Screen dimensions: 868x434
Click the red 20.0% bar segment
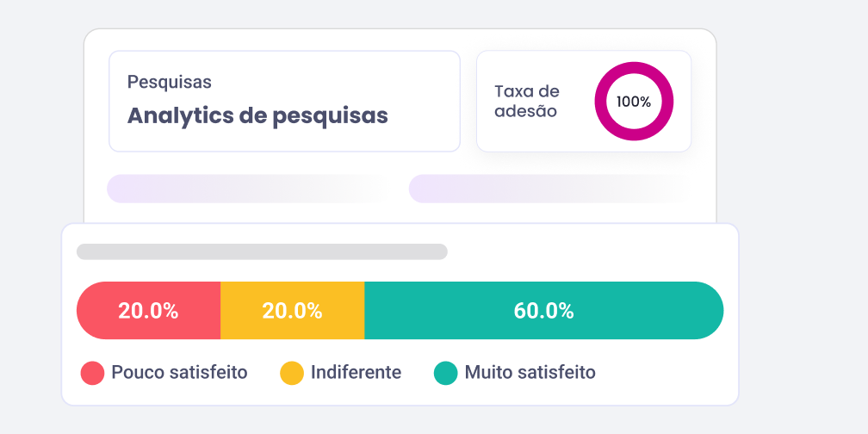click(148, 311)
